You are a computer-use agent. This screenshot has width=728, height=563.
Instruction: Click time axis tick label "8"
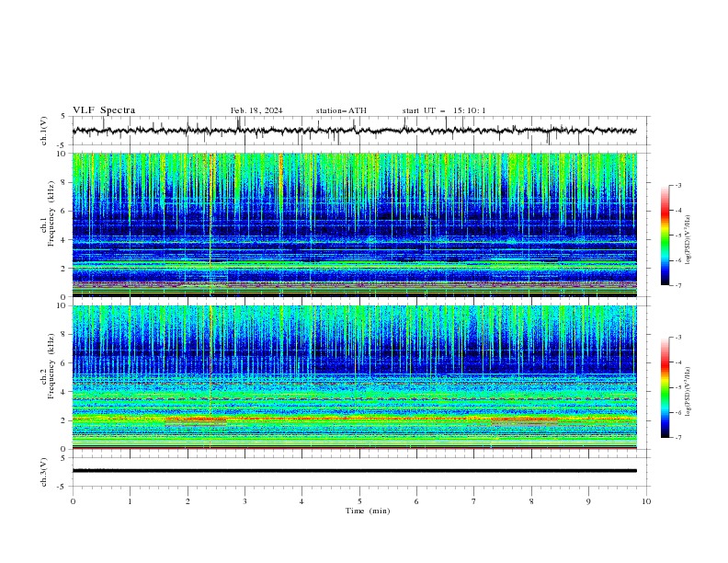pyautogui.click(x=531, y=501)
